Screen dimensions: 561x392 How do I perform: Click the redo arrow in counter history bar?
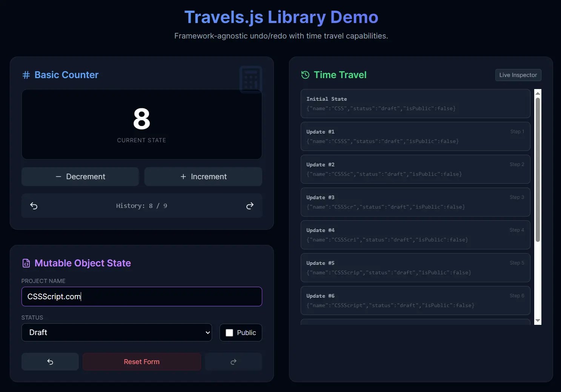point(250,206)
